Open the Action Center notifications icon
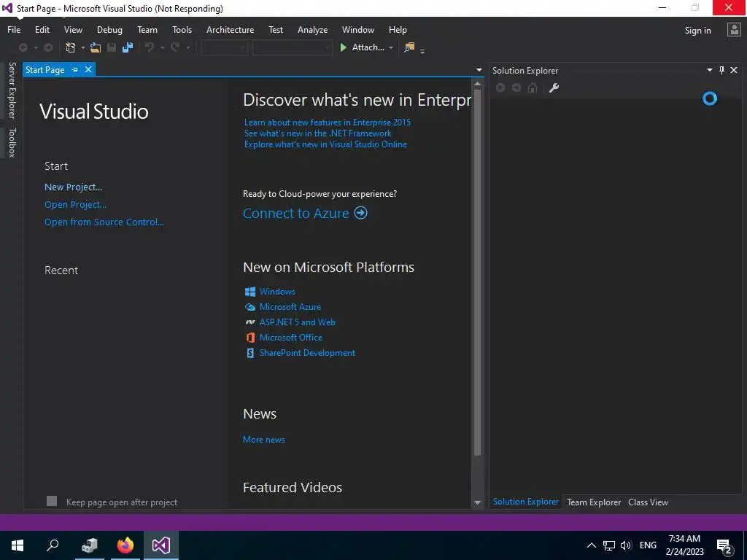 [x=724, y=545]
